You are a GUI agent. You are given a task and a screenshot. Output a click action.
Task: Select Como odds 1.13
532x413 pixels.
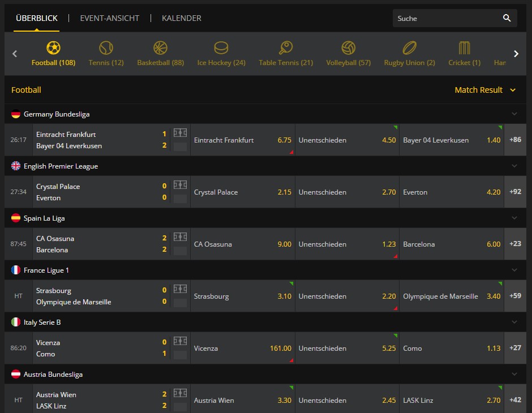tap(452, 349)
